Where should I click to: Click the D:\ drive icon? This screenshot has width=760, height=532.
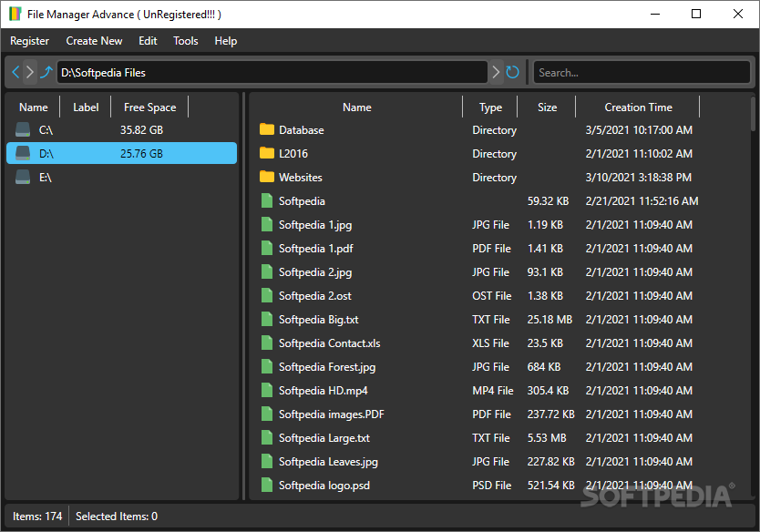click(x=23, y=153)
